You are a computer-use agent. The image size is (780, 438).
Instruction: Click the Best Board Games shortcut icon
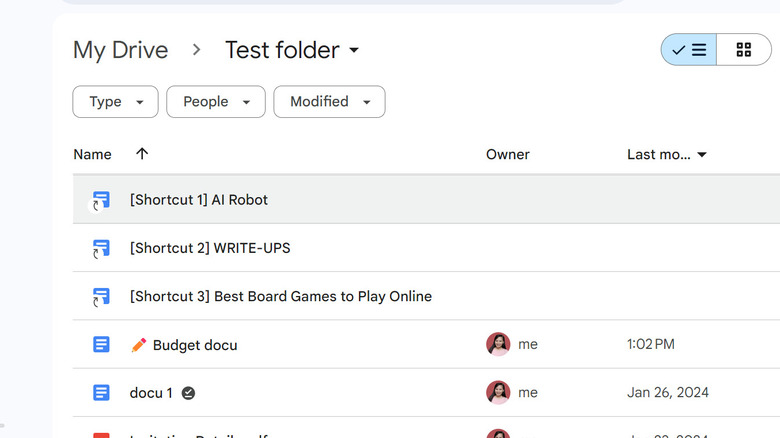101,296
